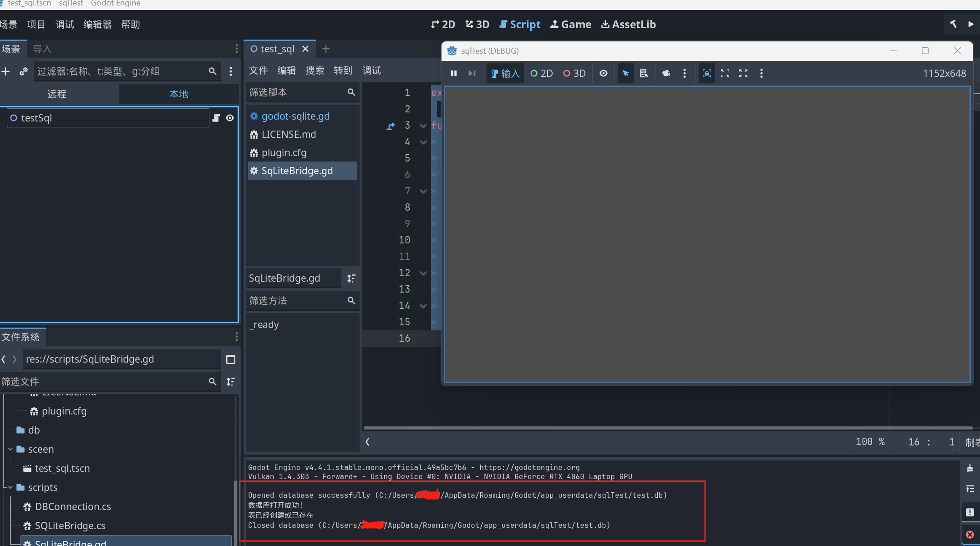Open the scene dock three-dot options

click(236, 49)
